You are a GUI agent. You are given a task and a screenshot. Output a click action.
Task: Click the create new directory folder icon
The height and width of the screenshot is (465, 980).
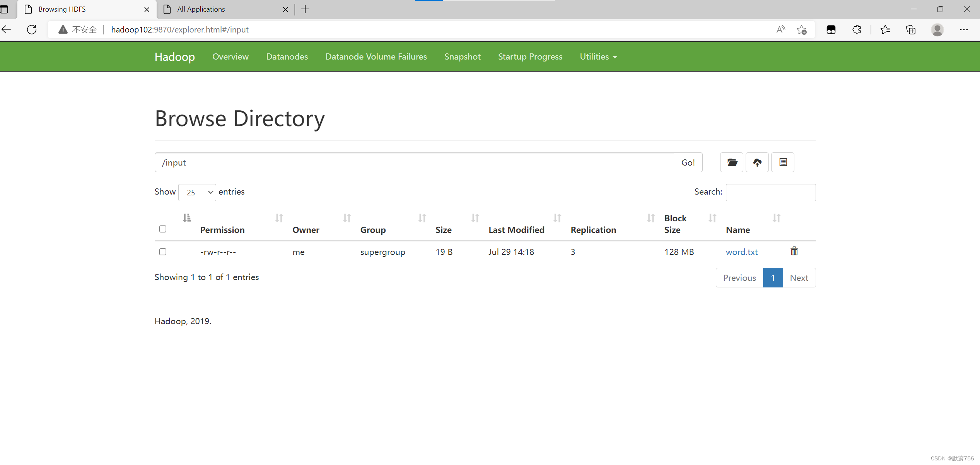[x=731, y=162]
